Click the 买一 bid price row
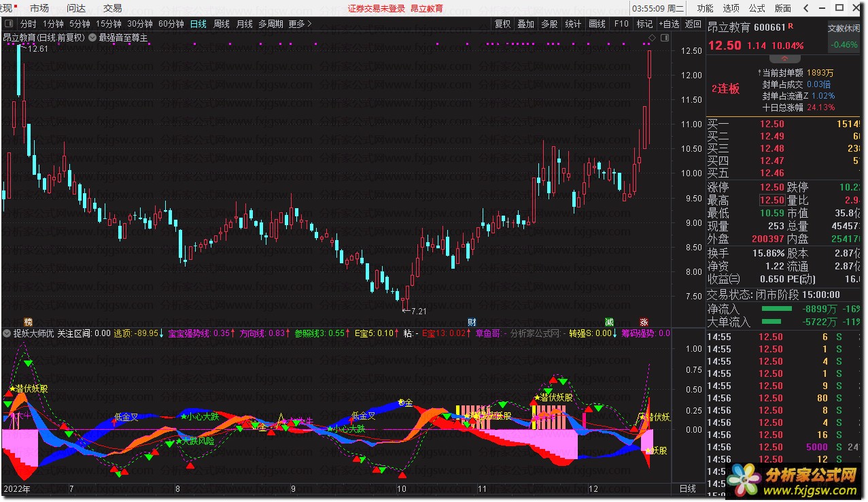 [784, 124]
